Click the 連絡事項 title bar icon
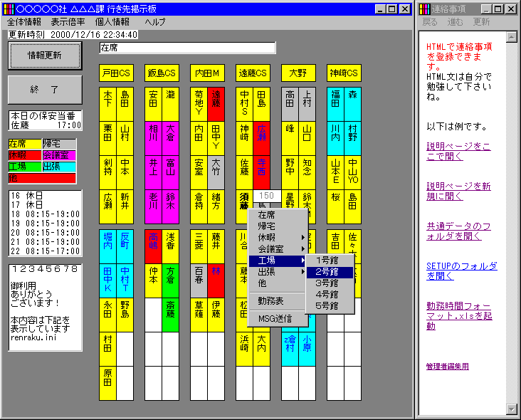 coord(424,9)
